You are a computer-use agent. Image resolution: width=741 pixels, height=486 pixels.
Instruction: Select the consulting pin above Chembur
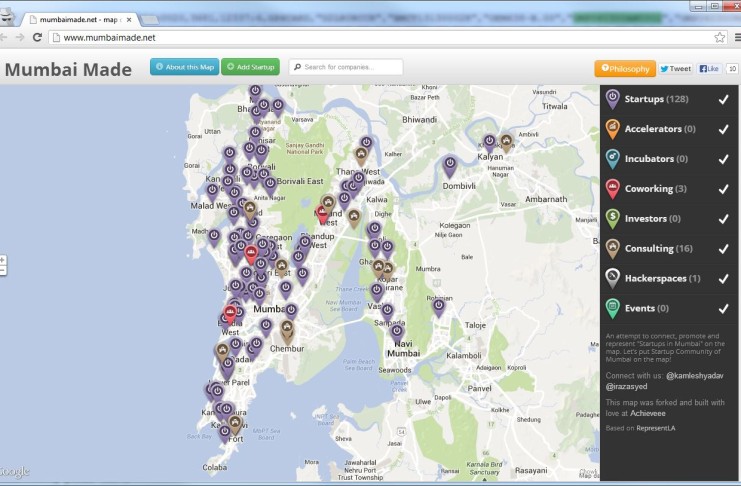coord(287,330)
